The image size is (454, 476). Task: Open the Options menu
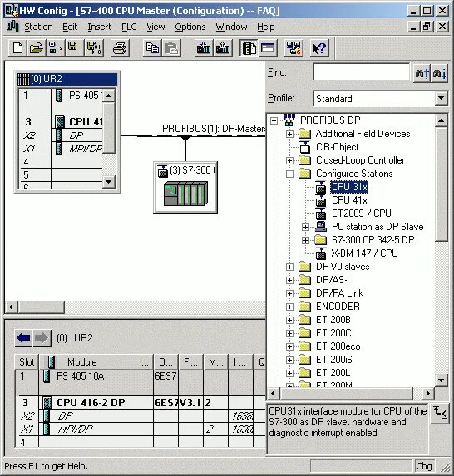(190, 27)
